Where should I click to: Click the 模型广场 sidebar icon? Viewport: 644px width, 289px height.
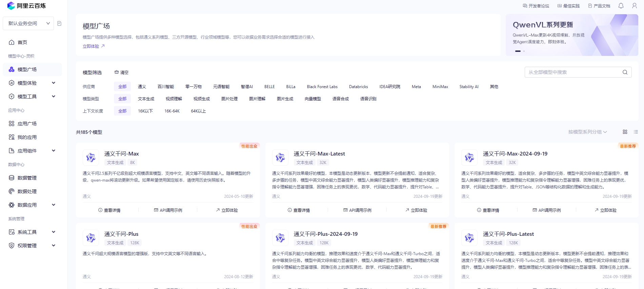pyautogui.click(x=12, y=69)
